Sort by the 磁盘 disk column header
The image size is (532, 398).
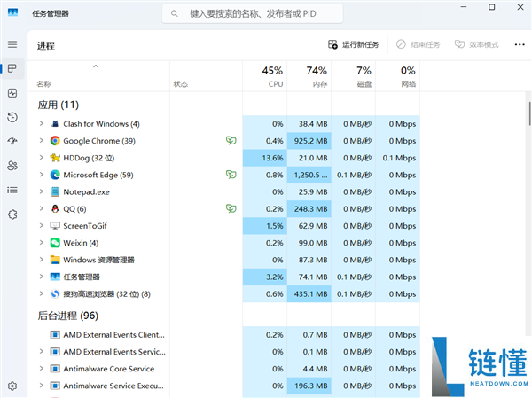click(354, 76)
